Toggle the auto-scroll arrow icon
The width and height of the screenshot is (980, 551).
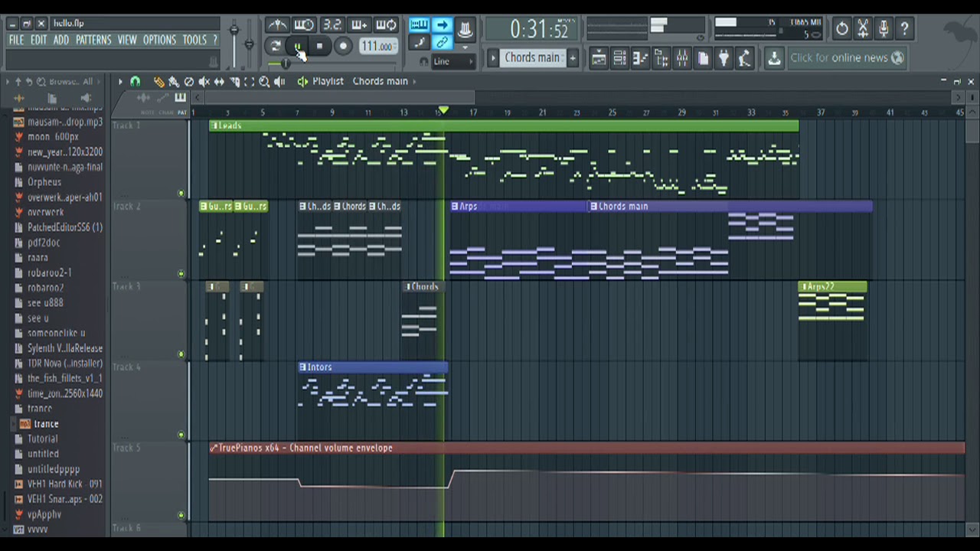pos(443,25)
